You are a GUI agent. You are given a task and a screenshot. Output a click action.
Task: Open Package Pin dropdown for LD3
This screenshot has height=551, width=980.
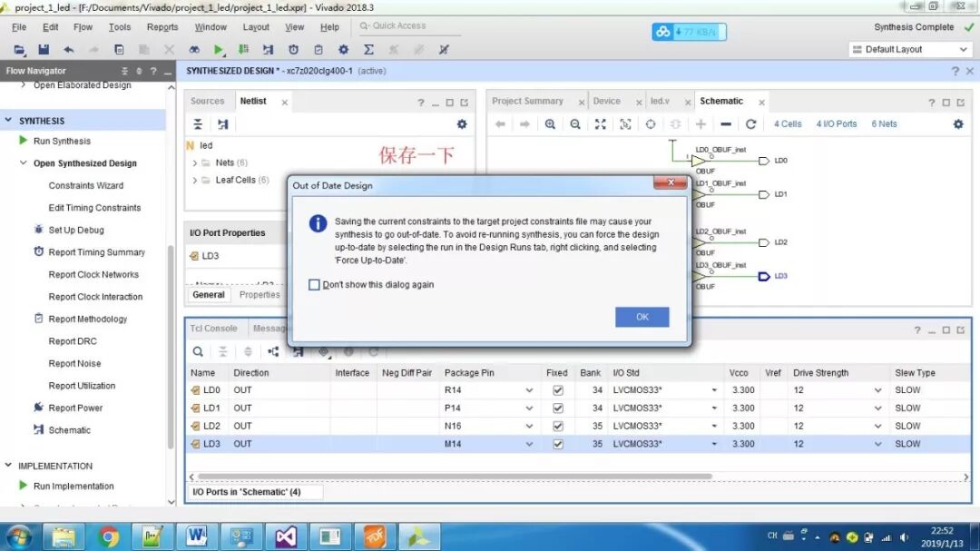pyautogui.click(x=529, y=444)
